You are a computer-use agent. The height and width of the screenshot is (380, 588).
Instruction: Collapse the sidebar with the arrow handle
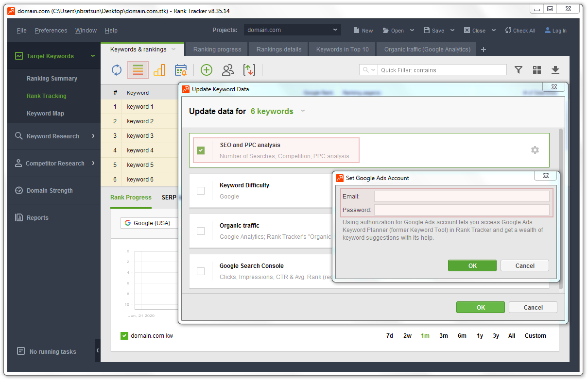tap(98, 350)
